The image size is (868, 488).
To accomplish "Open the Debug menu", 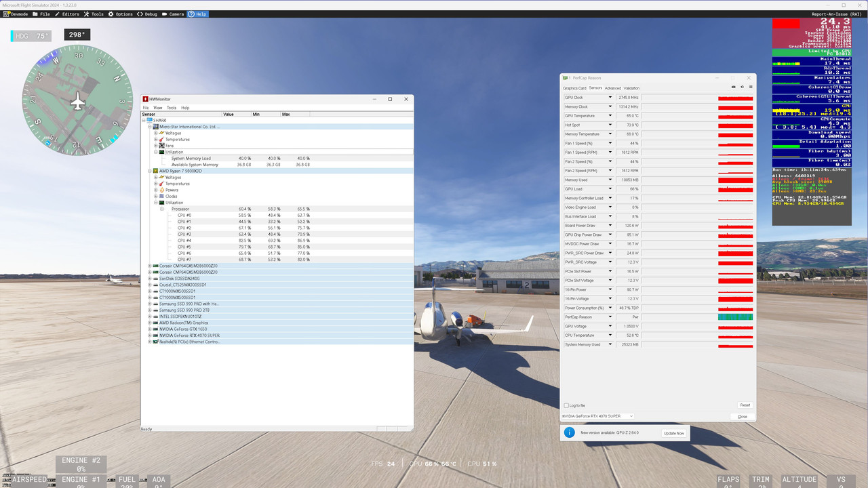I will (147, 14).
